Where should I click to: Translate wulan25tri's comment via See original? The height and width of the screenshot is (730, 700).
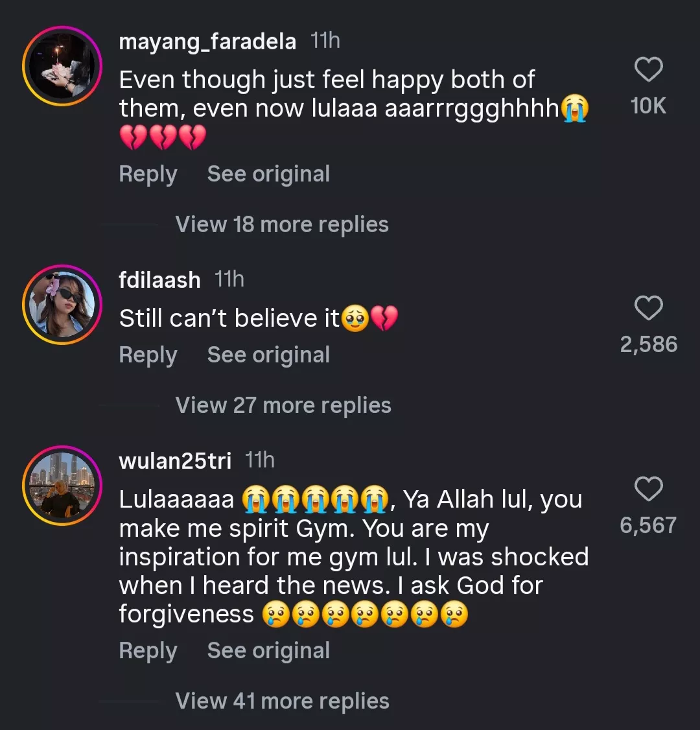coord(268,650)
